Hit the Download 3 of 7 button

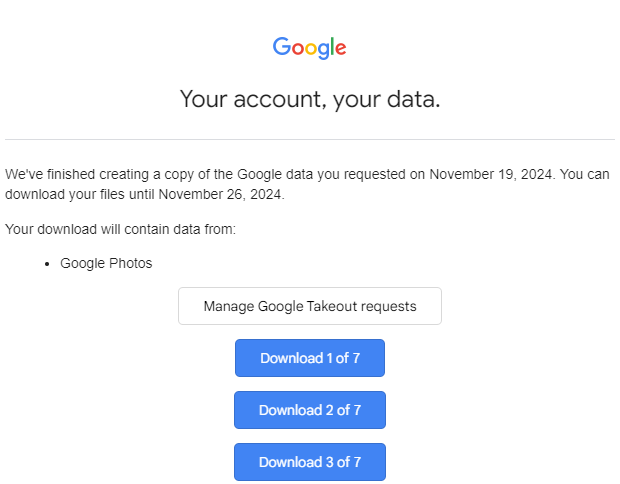coord(310,462)
